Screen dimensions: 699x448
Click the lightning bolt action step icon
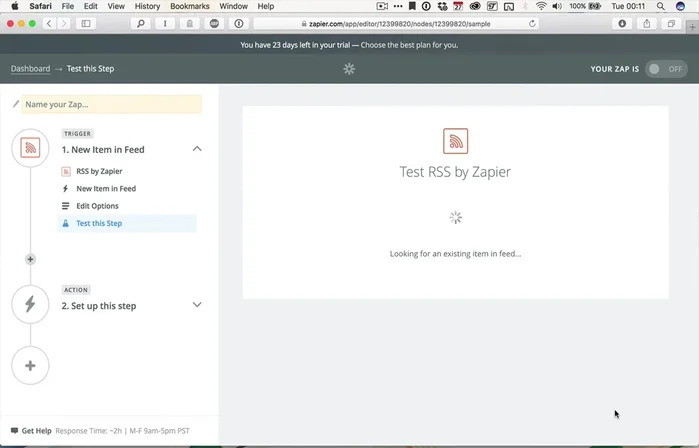pos(30,305)
